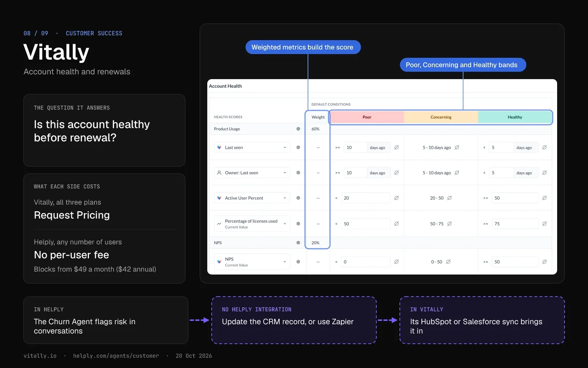Clear the Poor condition for Last seen
This screenshot has width=588, height=368.
[x=397, y=147]
